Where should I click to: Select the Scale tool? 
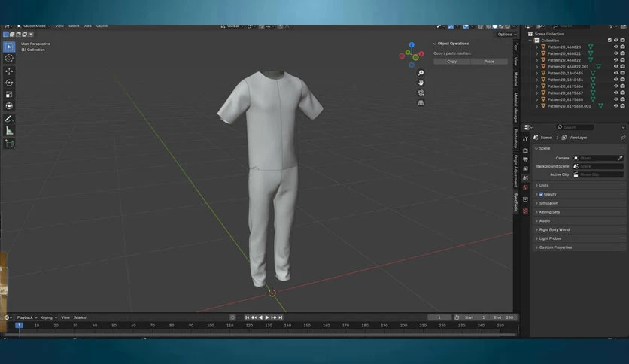pos(9,95)
